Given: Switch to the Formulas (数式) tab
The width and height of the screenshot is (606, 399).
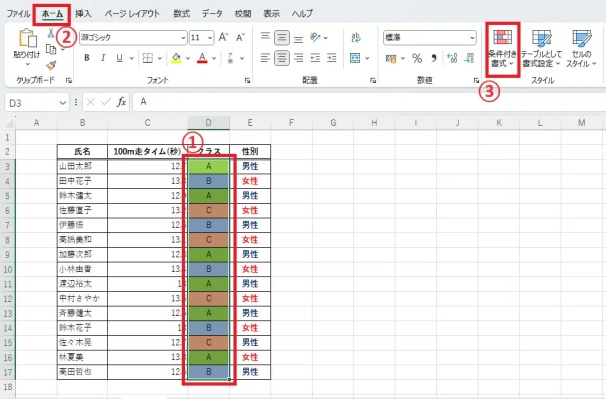Looking at the screenshot, I should [x=181, y=14].
